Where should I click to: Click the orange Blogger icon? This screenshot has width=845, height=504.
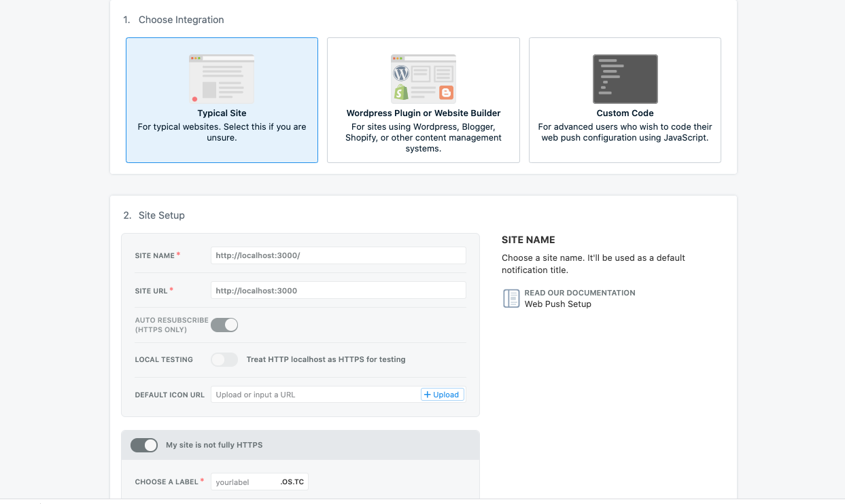(x=446, y=92)
